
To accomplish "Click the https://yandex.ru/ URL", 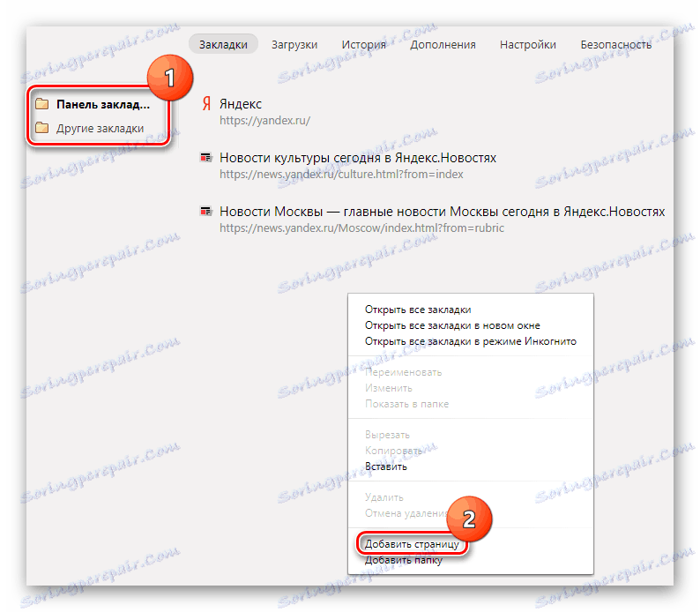I will point(264,121).
